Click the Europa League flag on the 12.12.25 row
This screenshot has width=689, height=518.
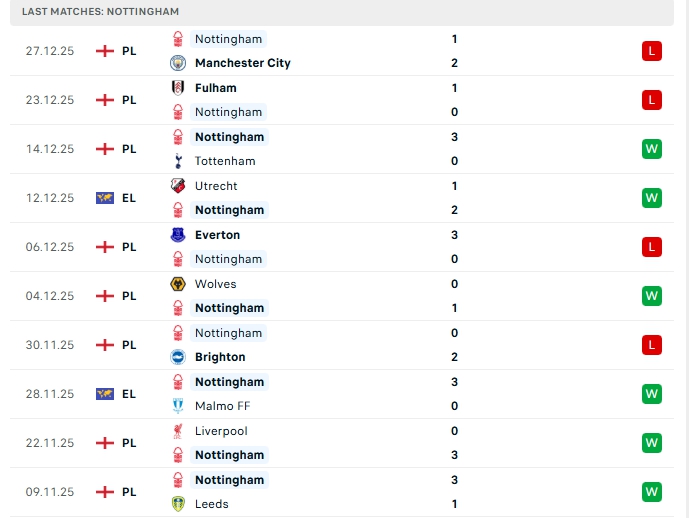105,198
